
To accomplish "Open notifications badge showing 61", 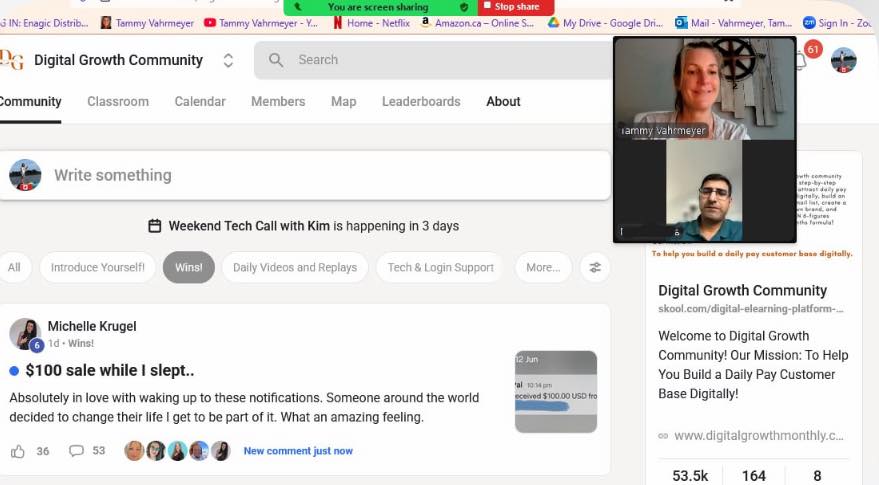I will coord(812,49).
